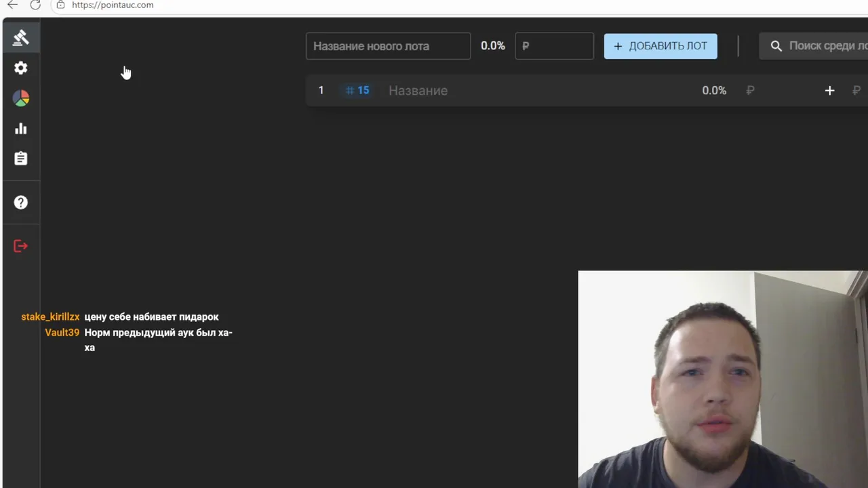Click the site info lock icon
Viewport: 868px width, 488px height.
point(60,5)
